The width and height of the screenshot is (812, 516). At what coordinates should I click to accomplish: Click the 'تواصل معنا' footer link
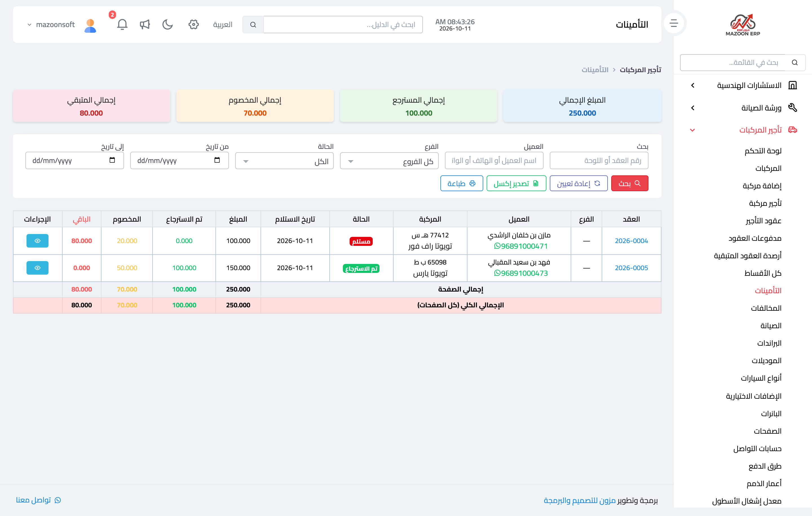tap(38, 500)
